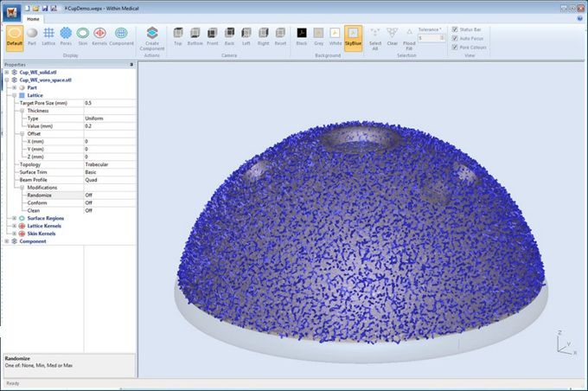Expand the Surface Regions tree node

[x=14, y=218]
